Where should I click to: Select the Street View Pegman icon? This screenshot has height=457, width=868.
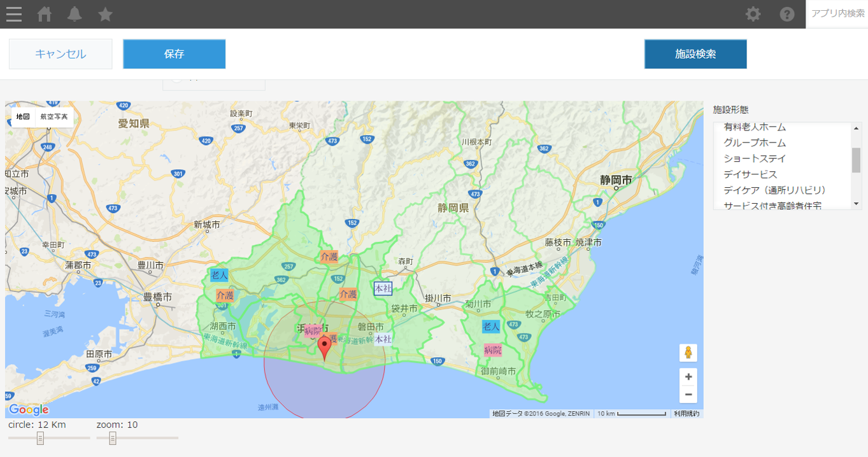[x=688, y=353]
